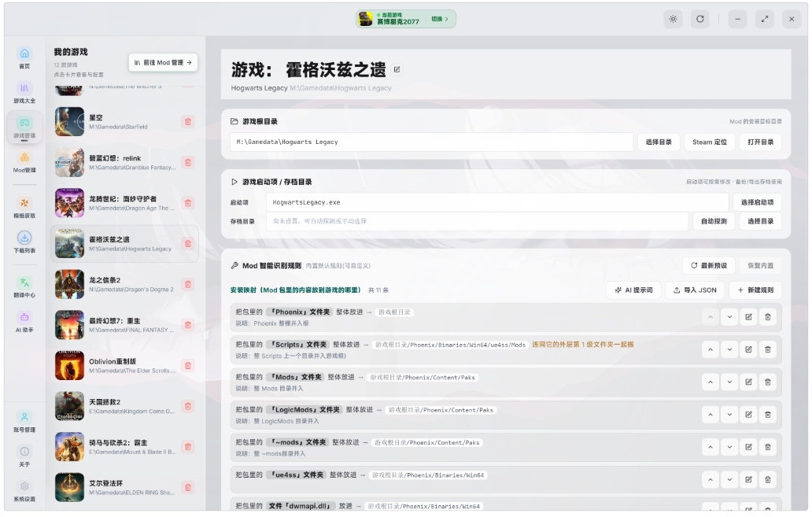Toggle the theme brightness sun icon

pos(673,19)
